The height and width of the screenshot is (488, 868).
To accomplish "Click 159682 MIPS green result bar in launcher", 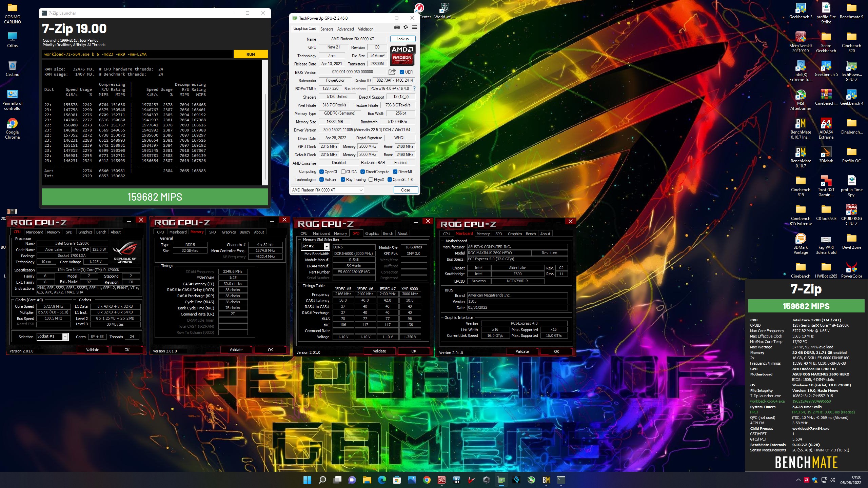I will point(155,197).
